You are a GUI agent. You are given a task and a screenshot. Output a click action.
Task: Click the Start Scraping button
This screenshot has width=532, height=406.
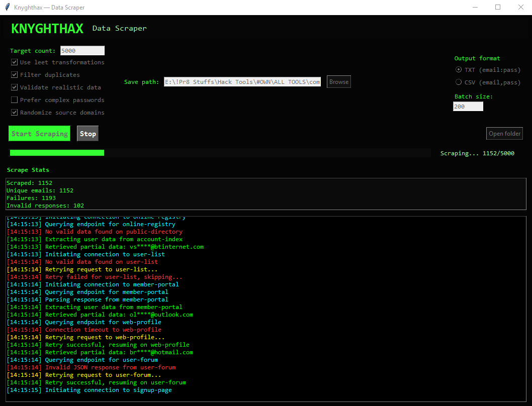[x=39, y=134]
